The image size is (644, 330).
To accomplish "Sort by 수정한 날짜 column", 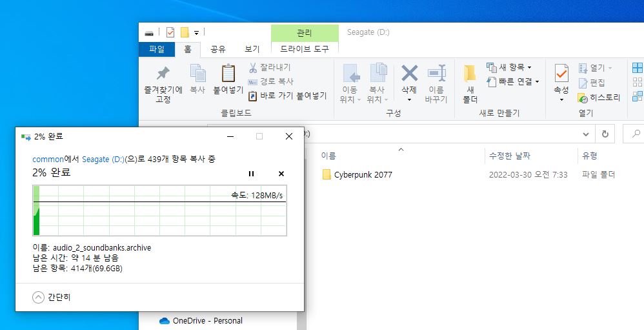I will click(510, 156).
